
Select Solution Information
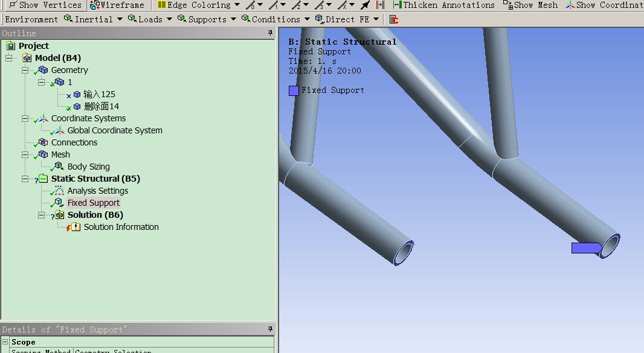121,227
